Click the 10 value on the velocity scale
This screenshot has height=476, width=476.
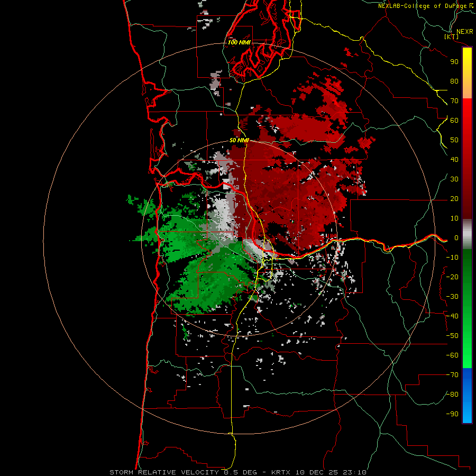pos(454,218)
